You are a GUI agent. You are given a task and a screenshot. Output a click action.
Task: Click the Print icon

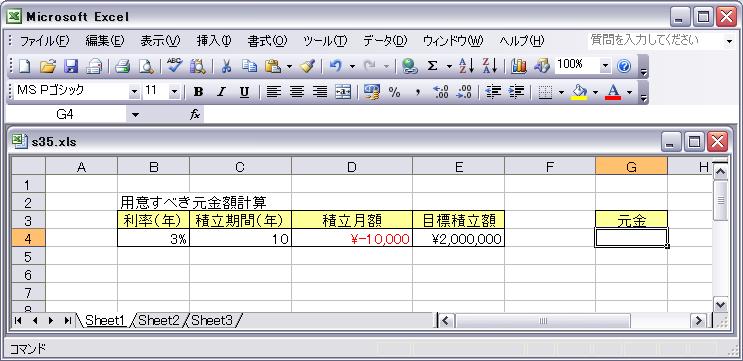tap(123, 67)
